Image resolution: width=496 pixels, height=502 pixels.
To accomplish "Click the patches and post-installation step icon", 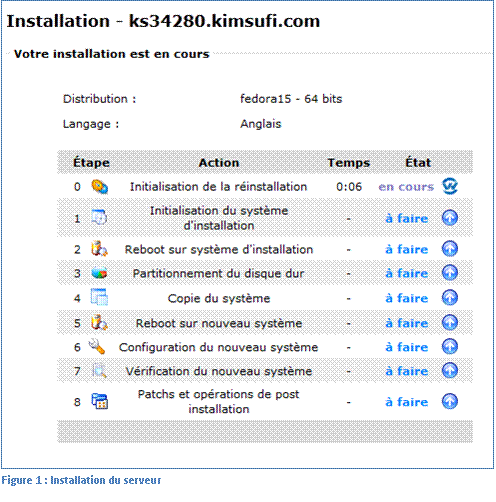I will coord(100,401).
